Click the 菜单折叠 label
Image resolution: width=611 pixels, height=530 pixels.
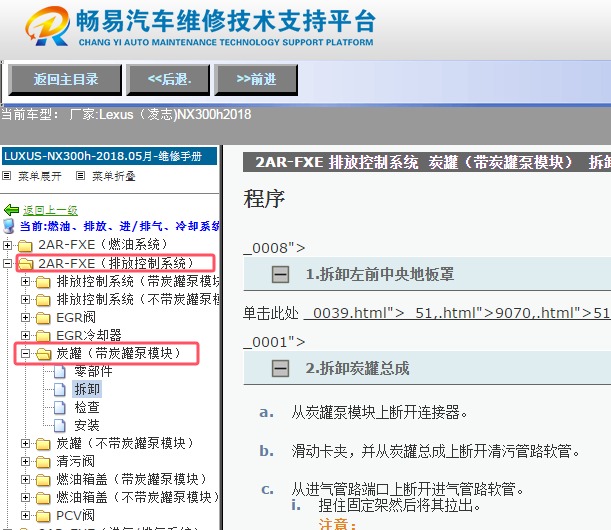(114, 176)
